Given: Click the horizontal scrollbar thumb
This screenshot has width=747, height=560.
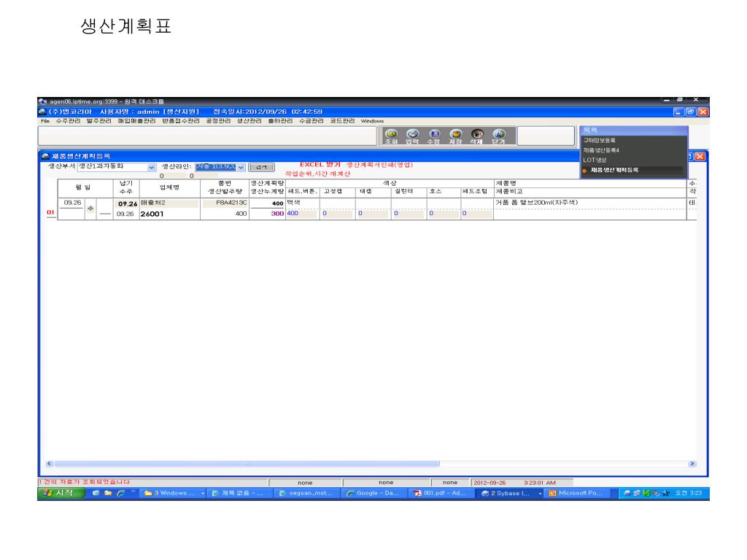Looking at the screenshot, I should (x=247, y=464).
